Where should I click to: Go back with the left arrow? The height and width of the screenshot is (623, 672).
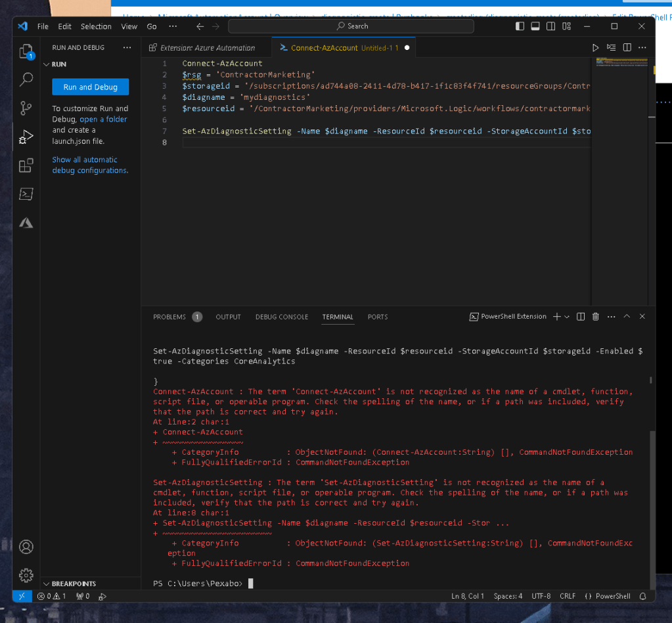[x=200, y=26]
